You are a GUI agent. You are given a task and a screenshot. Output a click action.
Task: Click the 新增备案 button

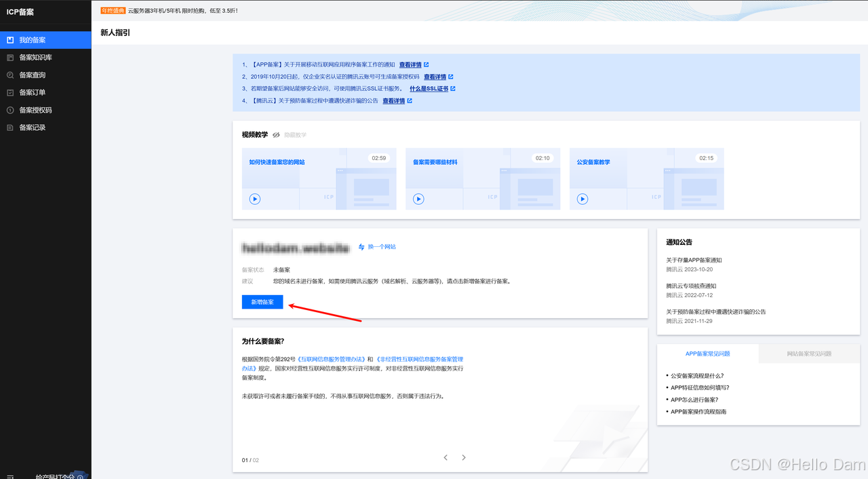pyautogui.click(x=262, y=302)
